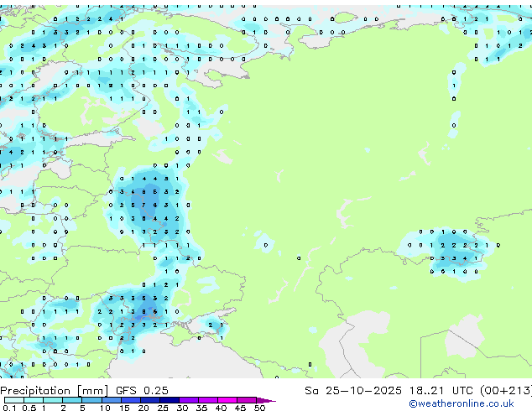Pick the 25–30 mm dark navy swatch
The image size is (532, 411).
tap(169, 400)
